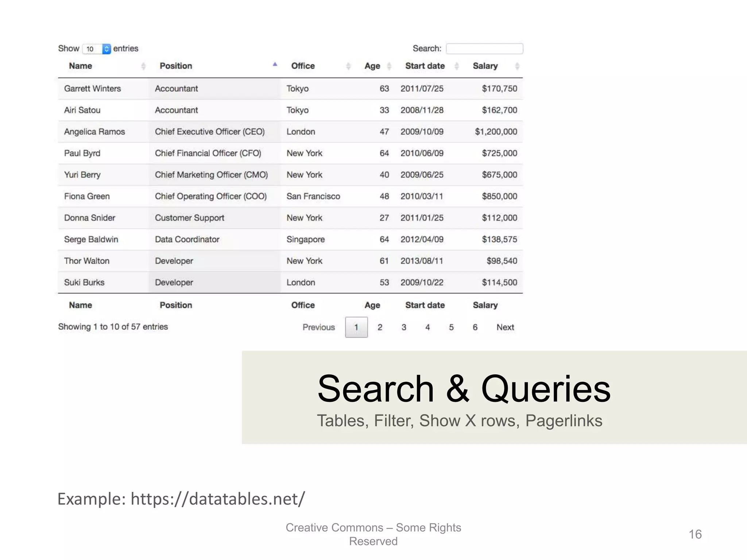The width and height of the screenshot is (747, 560).
Task: Jump to page 6 in pagination
Action: point(475,327)
